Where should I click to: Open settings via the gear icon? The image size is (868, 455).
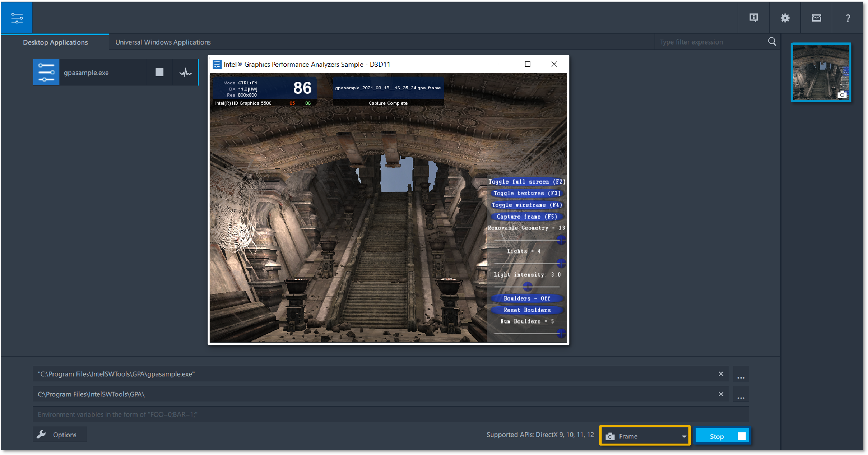(785, 18)
